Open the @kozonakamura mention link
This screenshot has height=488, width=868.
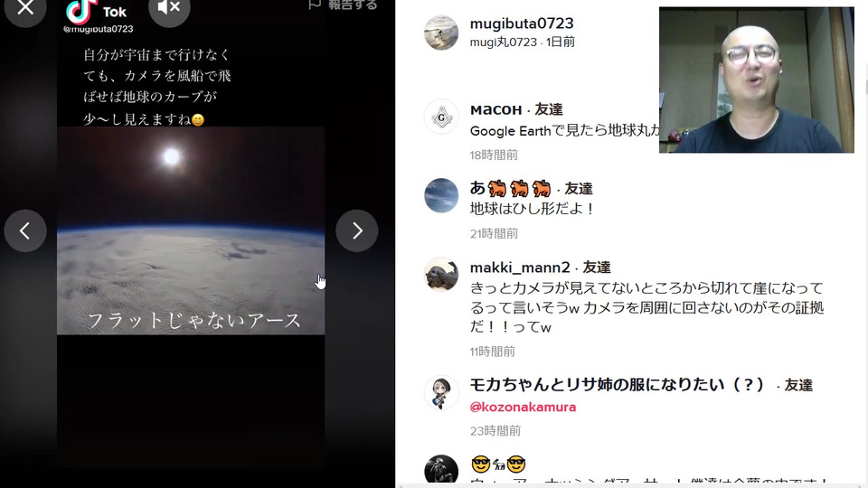click(x=523, y=407)
